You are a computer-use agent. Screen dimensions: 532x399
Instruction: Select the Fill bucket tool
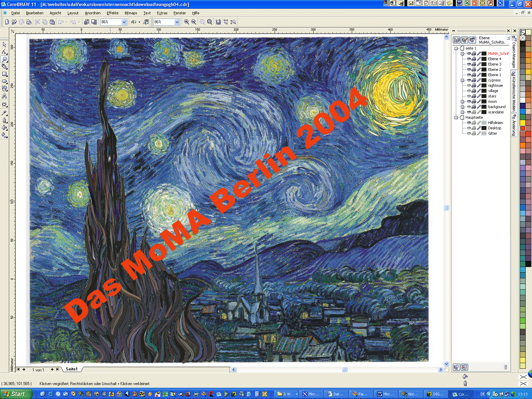tap(4, 128)
